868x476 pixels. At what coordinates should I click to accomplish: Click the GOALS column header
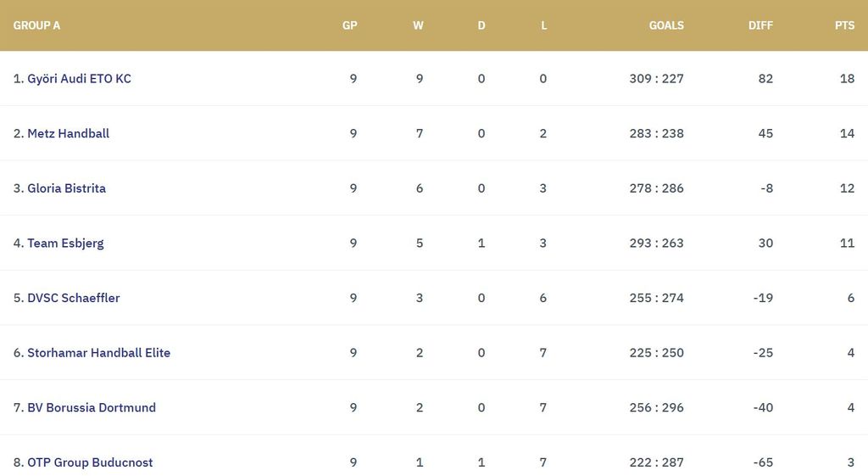[666, 25]
